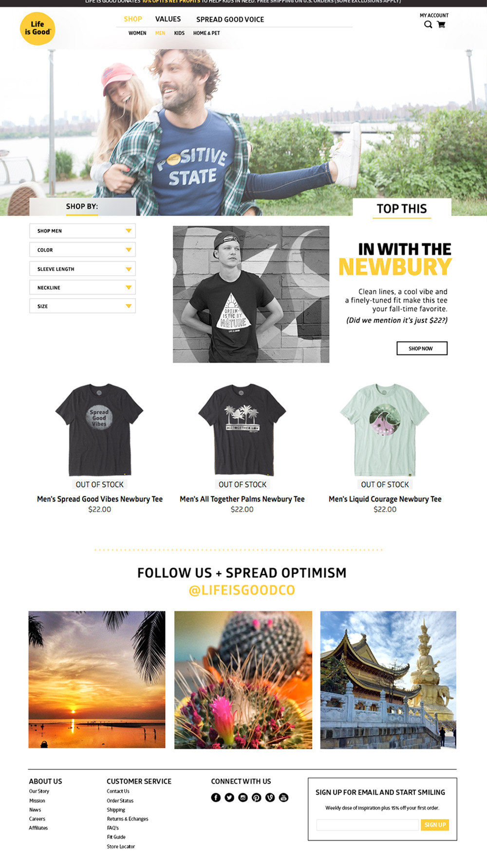Visit the Facebook social icon
Image resolution: width=487 pixels, height=868 pixels.
pos(216,797)
